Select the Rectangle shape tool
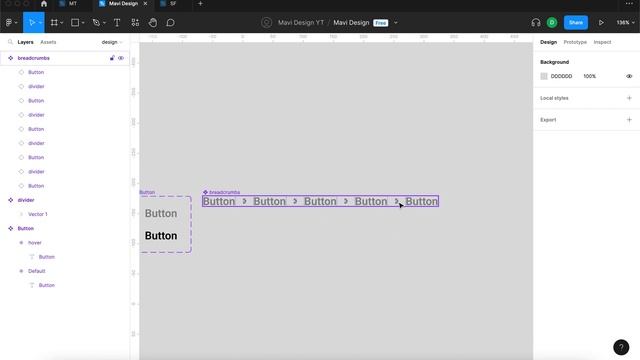640x360 pixels. 75,23
